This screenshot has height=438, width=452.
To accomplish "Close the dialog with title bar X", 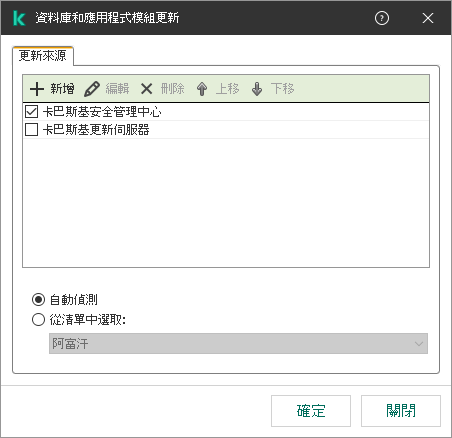I will 428,18.
